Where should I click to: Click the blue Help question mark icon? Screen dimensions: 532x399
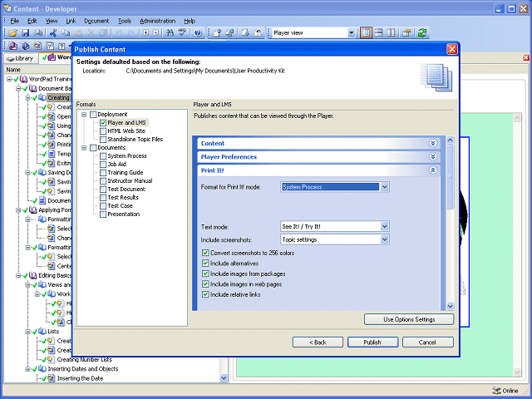pos(198,33)
